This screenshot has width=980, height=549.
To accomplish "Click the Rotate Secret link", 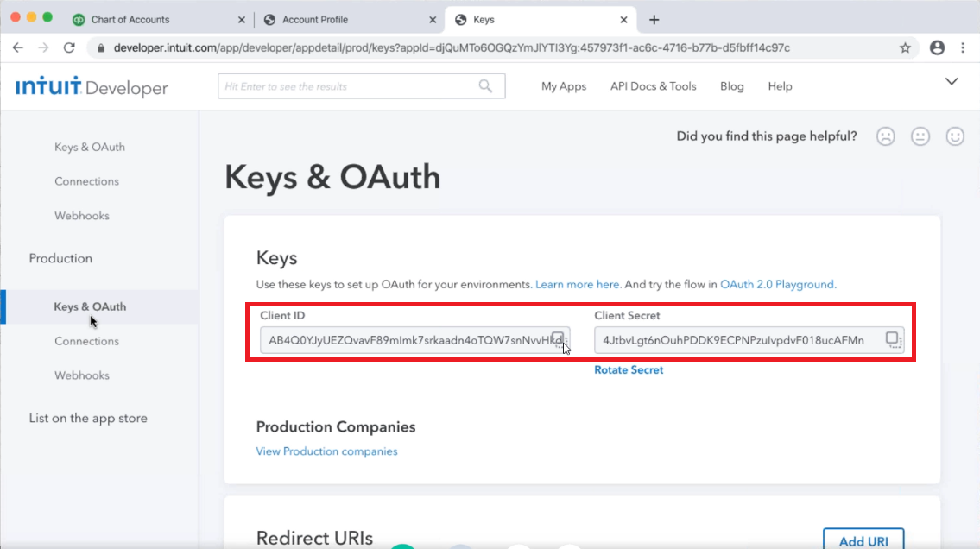I will coord(629,369).
